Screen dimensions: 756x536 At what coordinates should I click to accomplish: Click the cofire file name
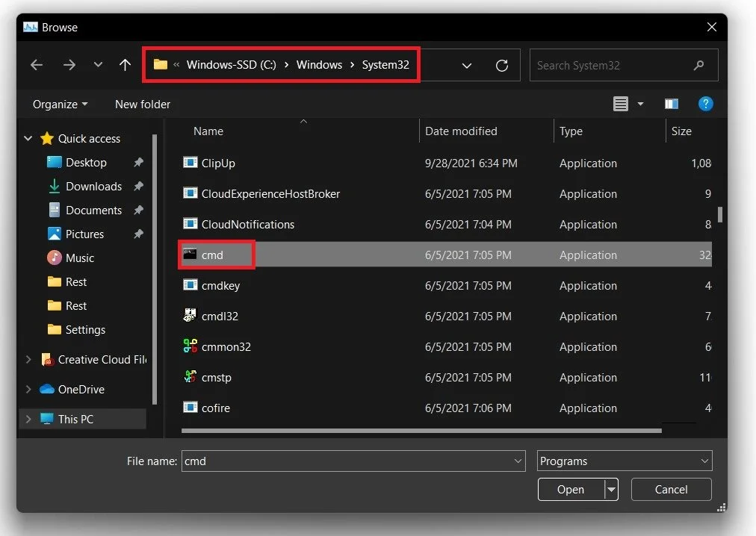pos(215,408)
